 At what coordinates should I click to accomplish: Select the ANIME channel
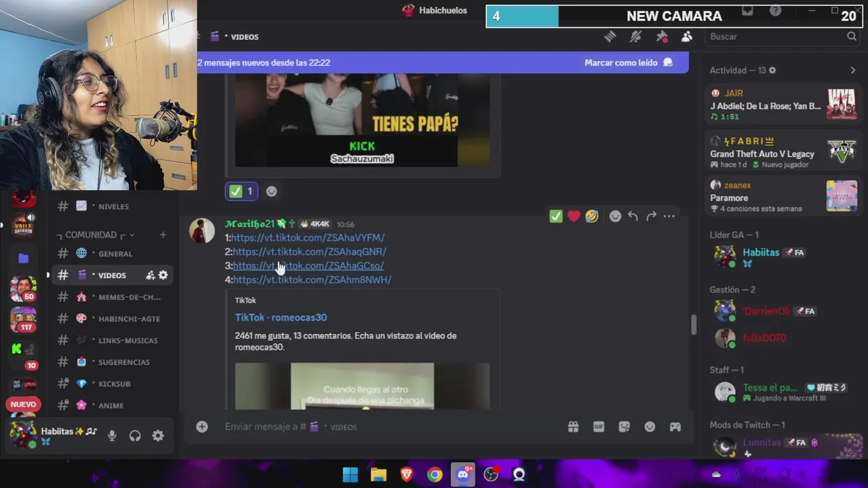(x=112, y=405)
